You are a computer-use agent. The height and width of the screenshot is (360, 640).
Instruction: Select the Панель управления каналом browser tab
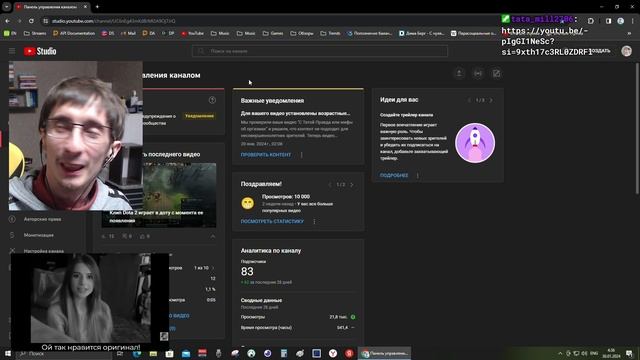tap(50, 7)
